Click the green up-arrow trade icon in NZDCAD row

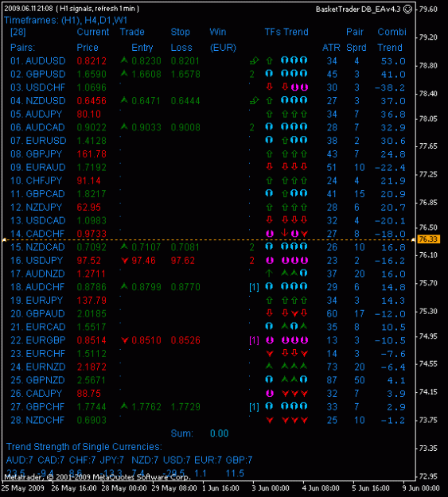(x=124, y=246)
